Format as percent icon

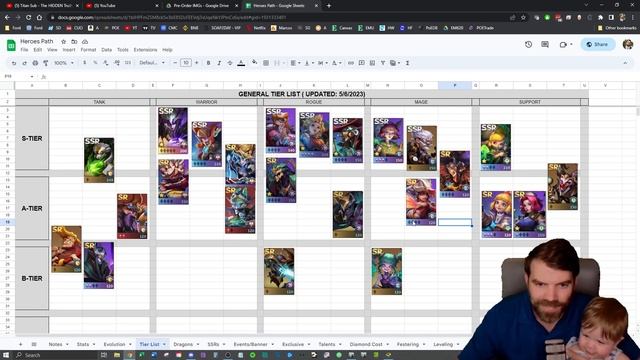click(95, 63)
